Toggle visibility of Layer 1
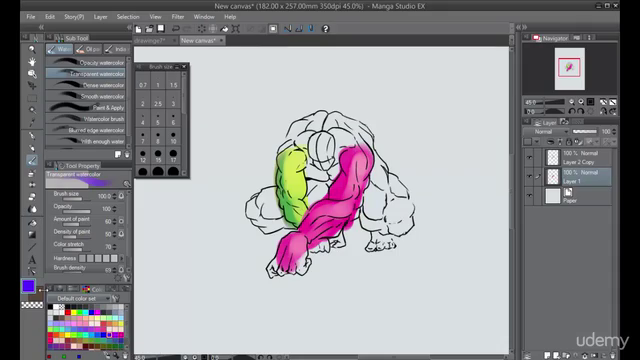Viewport: 640px width, 360px height. (x=529, y=176)
